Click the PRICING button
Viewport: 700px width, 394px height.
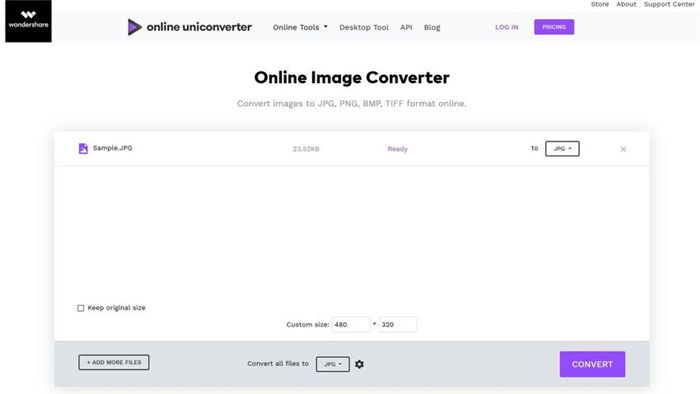554,27
